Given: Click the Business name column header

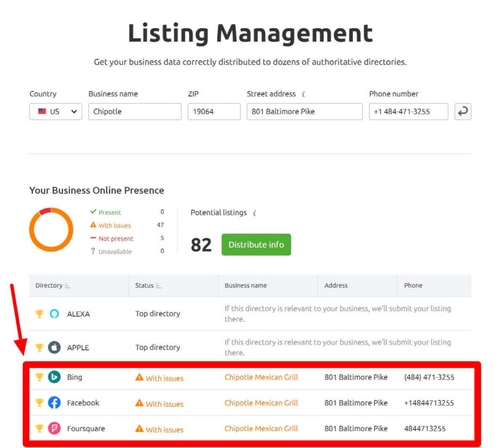Looking at the screenshot, I should (x=246, y=285).
